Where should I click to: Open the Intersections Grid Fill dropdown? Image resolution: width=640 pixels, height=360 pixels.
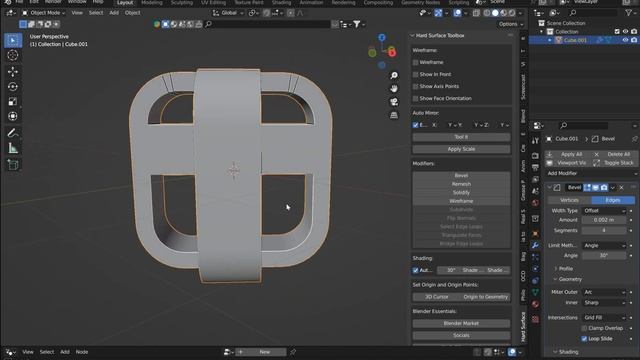point(604,318)
